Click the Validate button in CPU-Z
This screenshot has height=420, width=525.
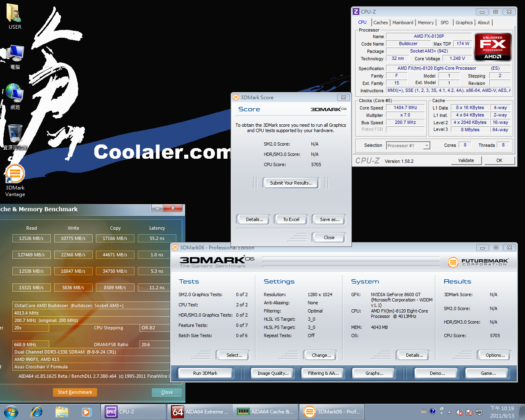[466, 160]
